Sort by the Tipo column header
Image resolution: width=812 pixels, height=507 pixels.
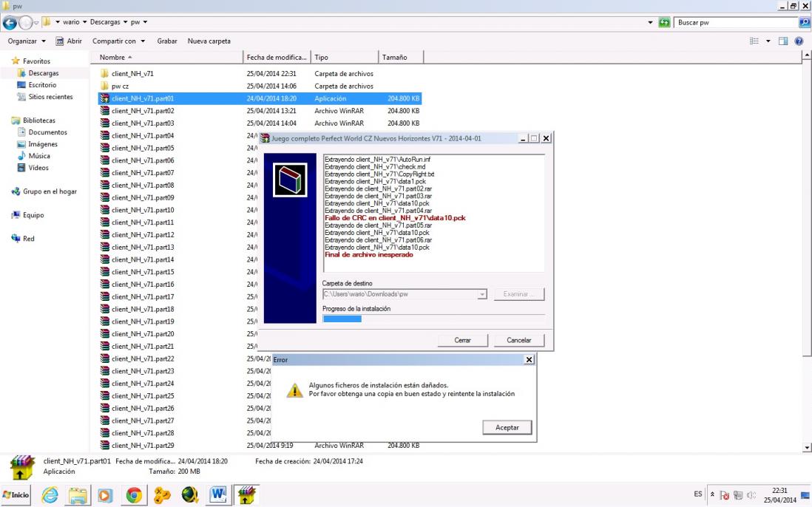[345, 58]
